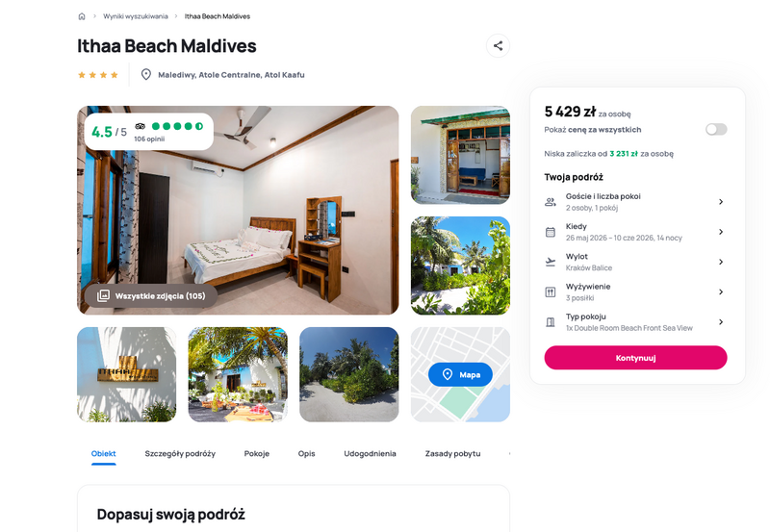Expand the Typ pokoju chevron
Screen dimensions: 770x532
point(721,322)
